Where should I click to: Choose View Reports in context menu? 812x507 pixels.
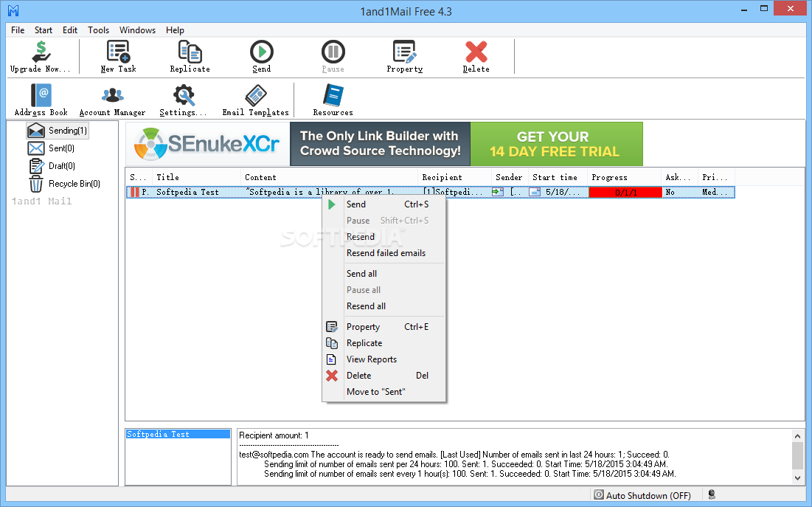tap(384, 359)
